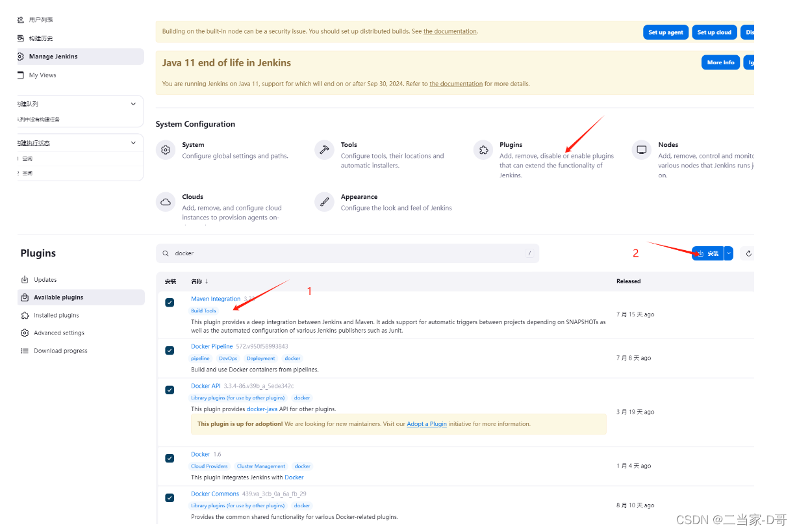
Task: Collapse the build executor status chevron
Action: point(133,143)
